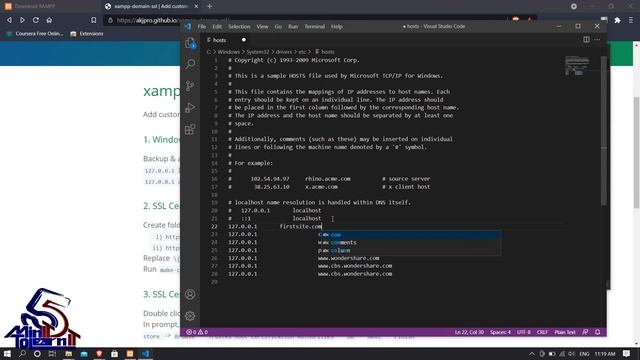Choose the 'comments' autocomplete suggestion
Viewport: 640px width, 360px height.
click(x=409, y=242)
